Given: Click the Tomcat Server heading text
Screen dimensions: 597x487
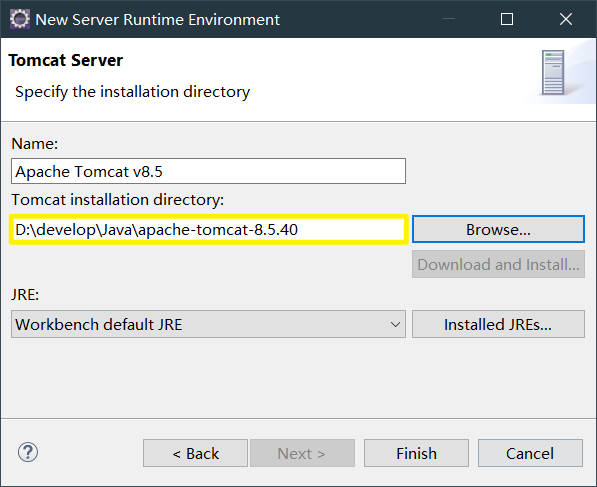Looking at the screenshot, I should (x=65, y=60).
